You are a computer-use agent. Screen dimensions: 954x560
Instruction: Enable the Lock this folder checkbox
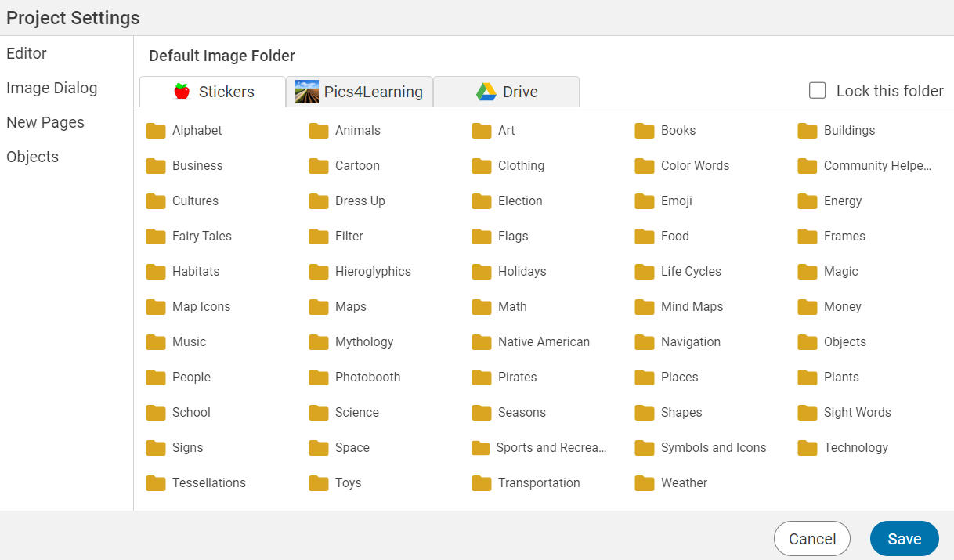(x=817, y=90)
